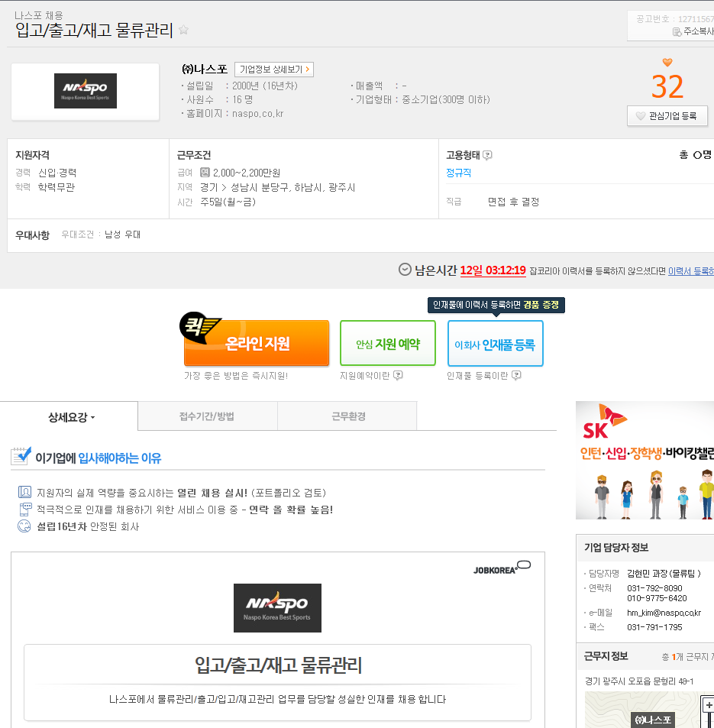
Task: Open 기업정보 상세보기 company details button
Action: point(274,70)
